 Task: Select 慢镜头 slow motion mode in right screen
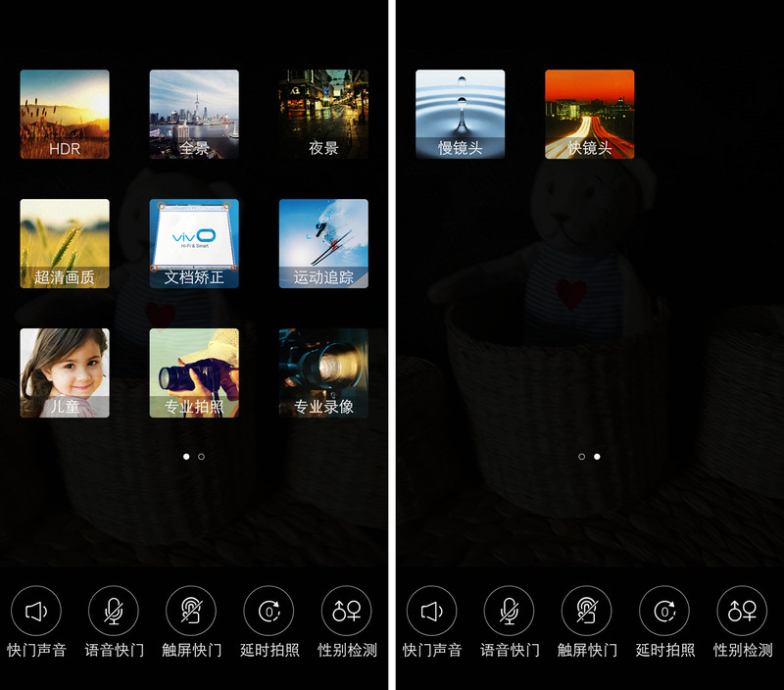point(460,114)
